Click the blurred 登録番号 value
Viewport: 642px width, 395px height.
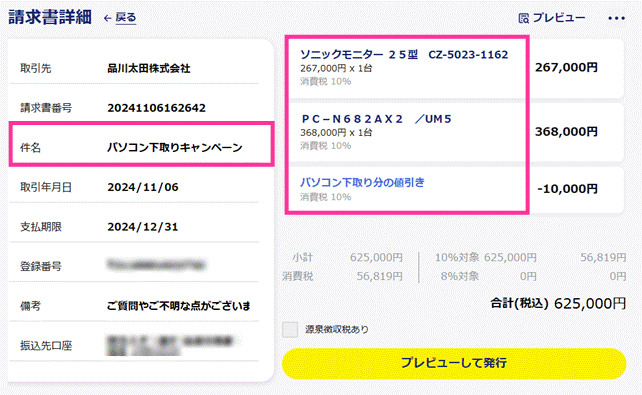click(x=156, y=265)
